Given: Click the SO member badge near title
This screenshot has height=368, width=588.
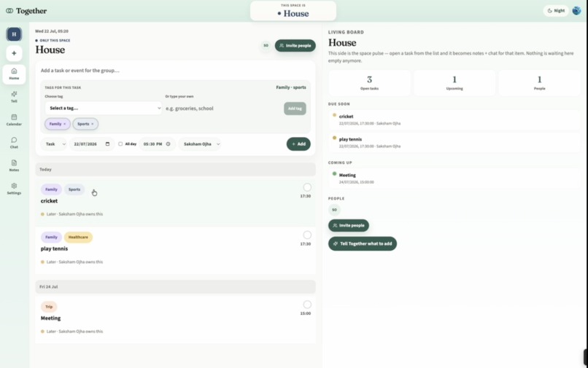Looking at the screenshot, I should click(266, 46).
